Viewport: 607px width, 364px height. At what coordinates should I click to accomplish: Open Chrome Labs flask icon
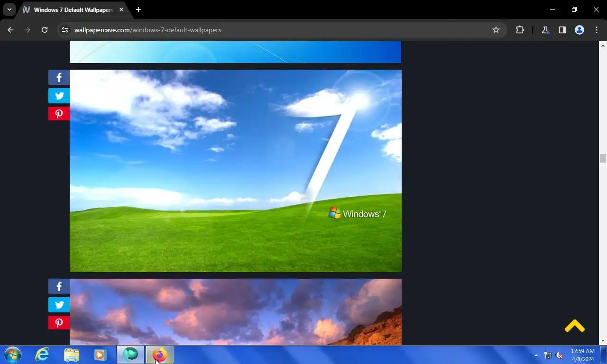tap(545, 30)
